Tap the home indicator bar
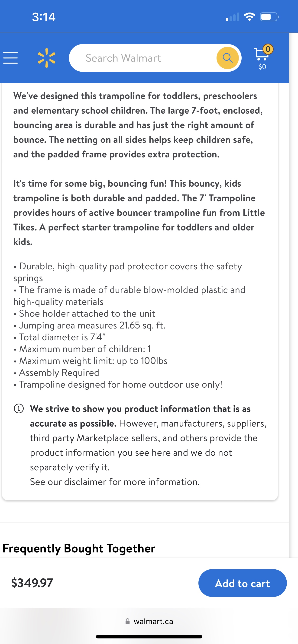The width and height of the screenshot is (298, 644). [149, 637]
